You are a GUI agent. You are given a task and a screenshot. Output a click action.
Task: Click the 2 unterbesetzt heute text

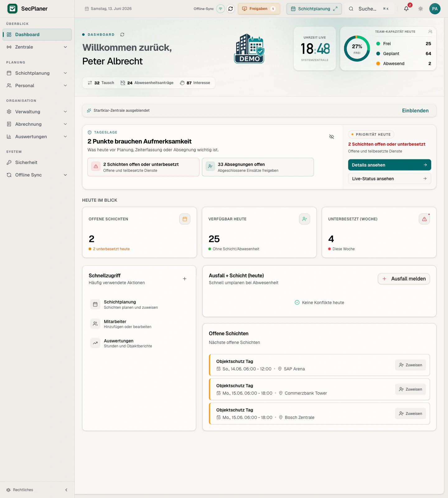click(111, 249)
